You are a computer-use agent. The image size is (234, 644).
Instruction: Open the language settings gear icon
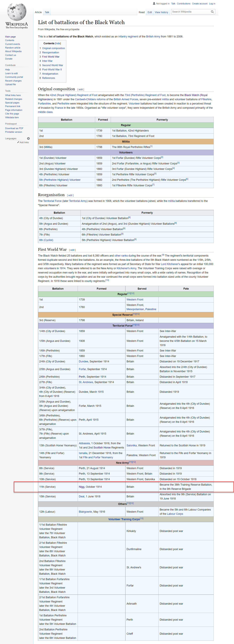click(28, 138)
